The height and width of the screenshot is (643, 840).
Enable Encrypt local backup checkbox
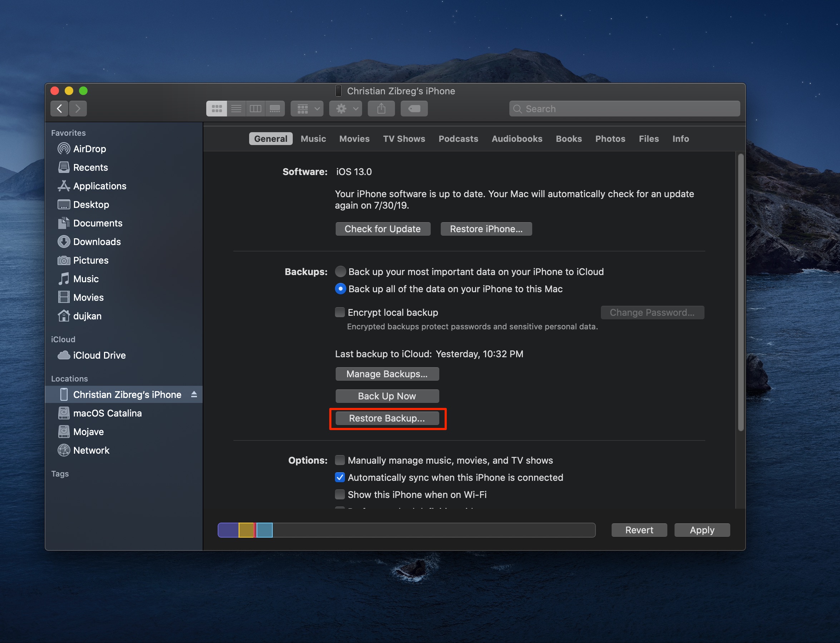tap(340, 312)
